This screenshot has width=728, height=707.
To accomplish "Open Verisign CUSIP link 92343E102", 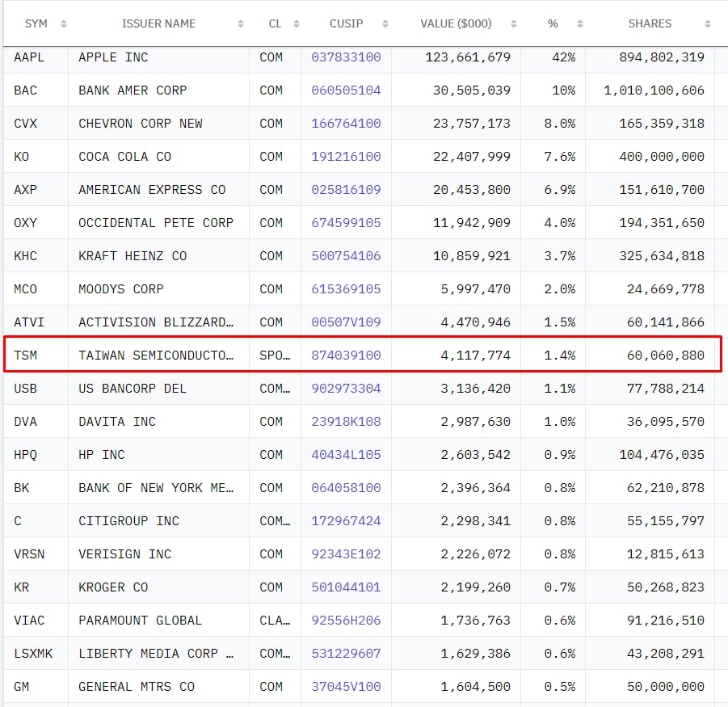I will click(x=346, y=553).
